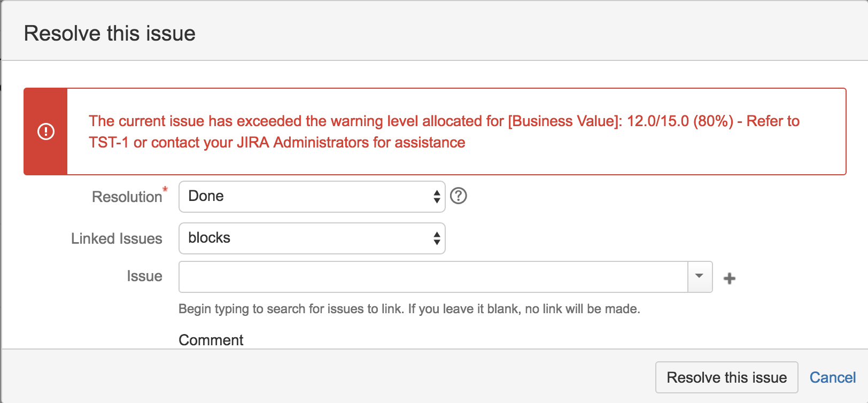
Task: Click the Issue field label
Action: pyautogui.click(x=144, y=276)
